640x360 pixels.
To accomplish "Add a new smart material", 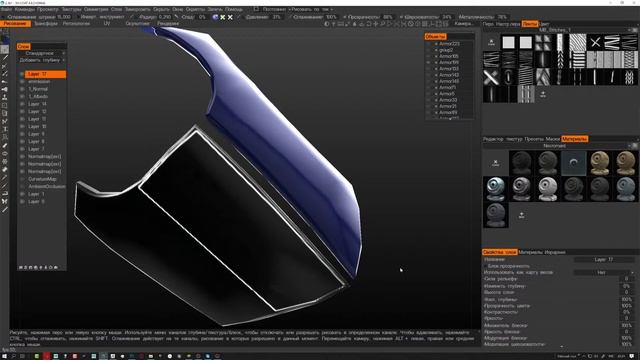I will [x=521, y=215].
